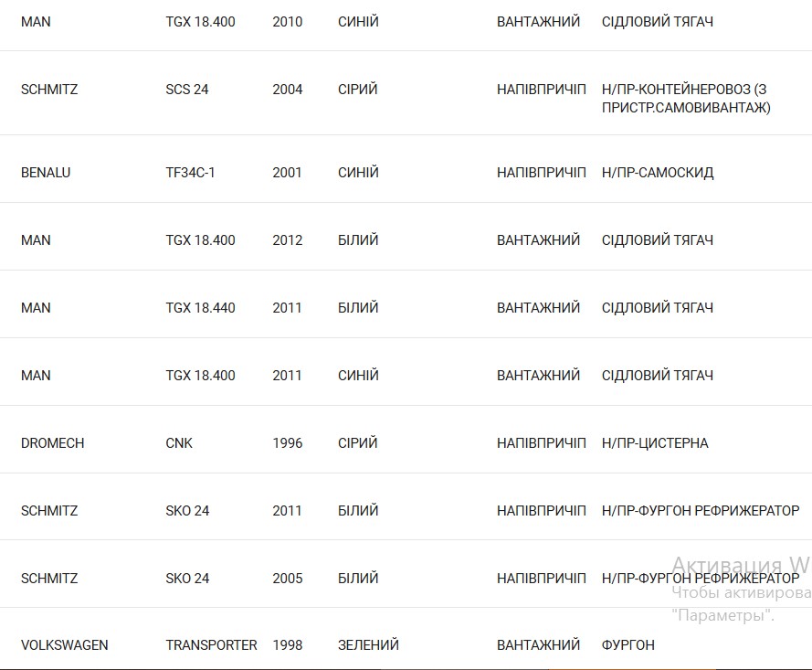This screenshot has width=812, height=670.
Task: Select the Н/ПР-САМОСКИД body type cell
Action: [x=658, y=173]
